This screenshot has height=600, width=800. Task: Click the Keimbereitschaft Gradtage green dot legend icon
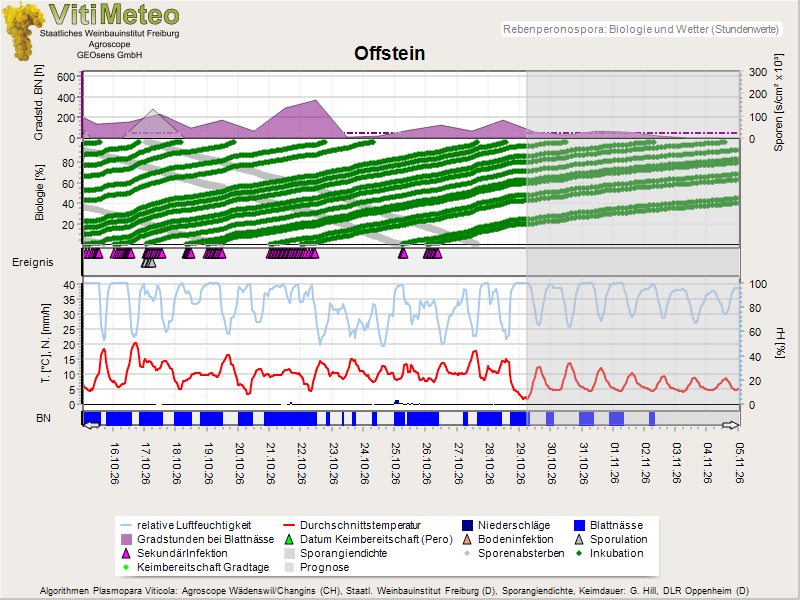[x=126, y=567]
